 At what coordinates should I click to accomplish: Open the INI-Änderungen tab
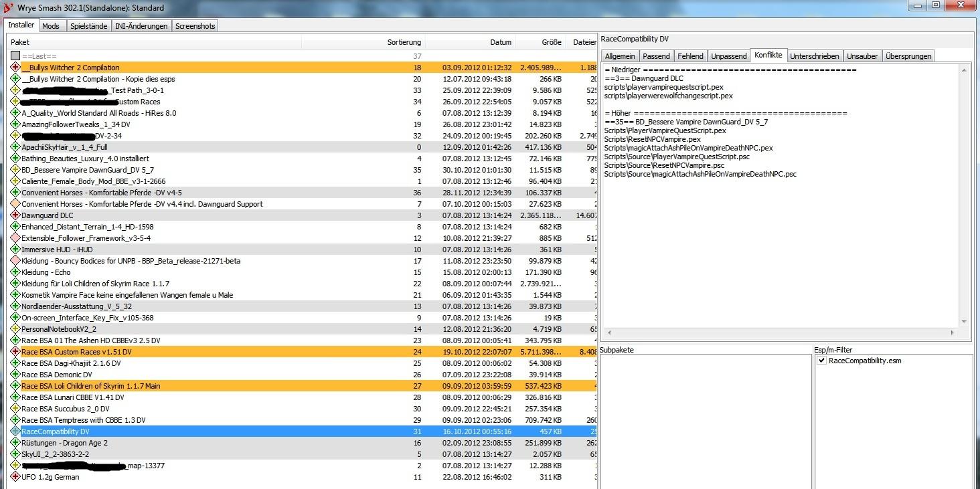click(141, 26)
